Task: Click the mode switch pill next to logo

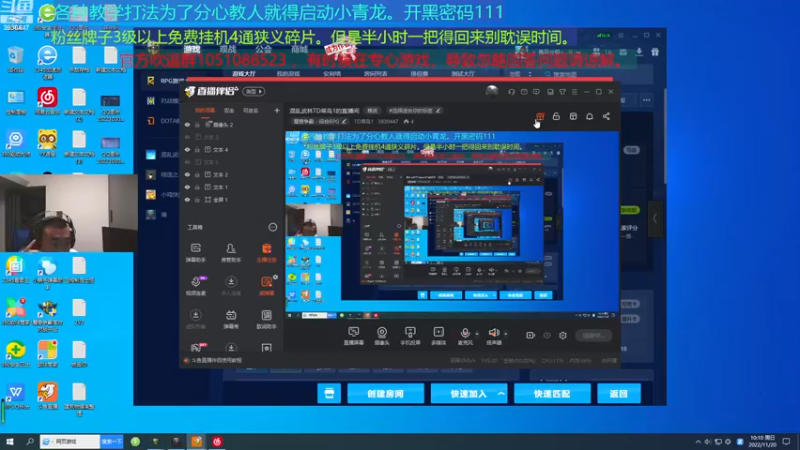Action: pyautogui.click(x=254, y=91)
